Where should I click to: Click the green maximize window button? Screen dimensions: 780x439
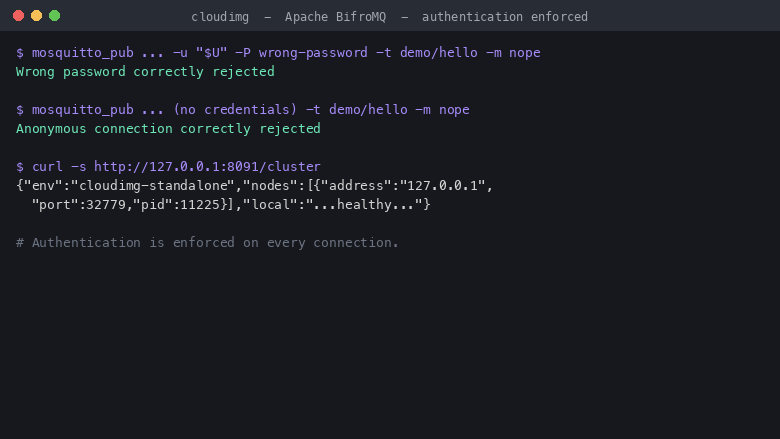pyautogui.click(x=55, y=16)
